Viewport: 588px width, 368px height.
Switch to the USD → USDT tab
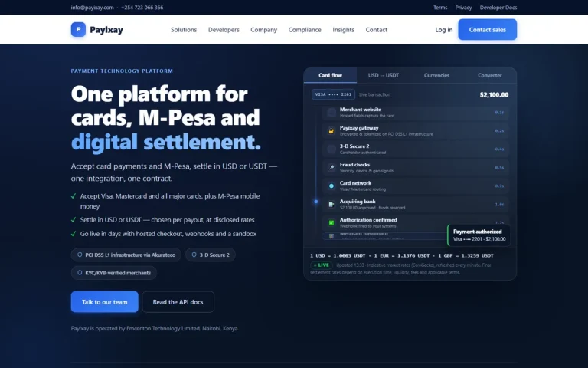(x=384, y=75)
